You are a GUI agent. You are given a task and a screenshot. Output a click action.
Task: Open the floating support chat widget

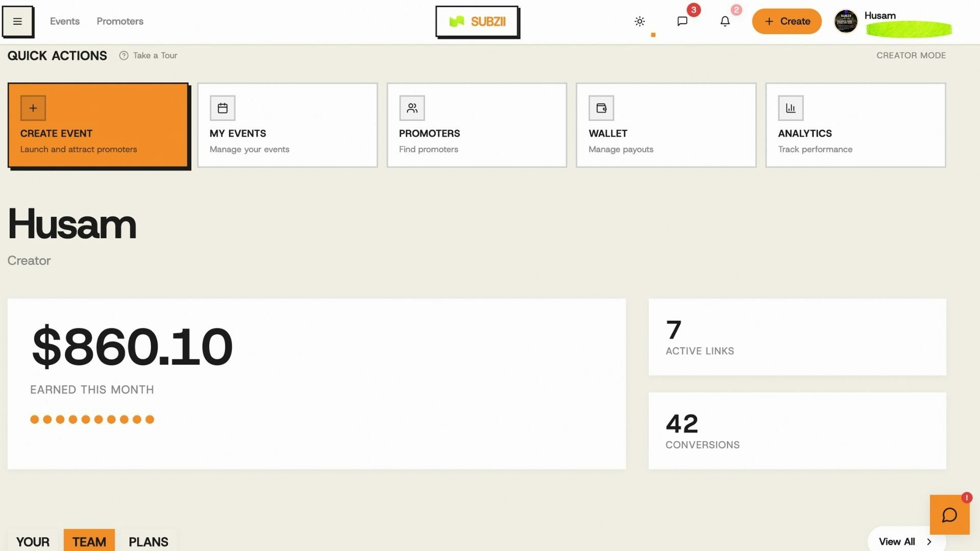[950, 515]
